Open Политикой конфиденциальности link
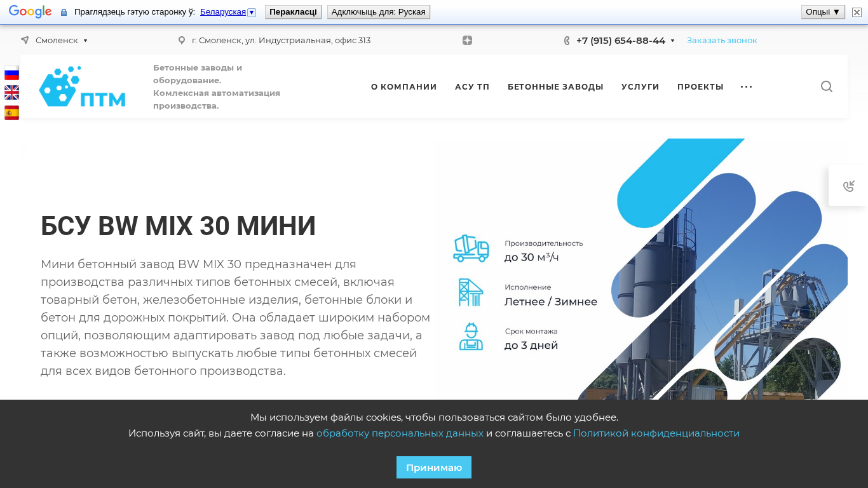Image resolution: width=868 pixels, height=488 pixels. click(656, 433)
